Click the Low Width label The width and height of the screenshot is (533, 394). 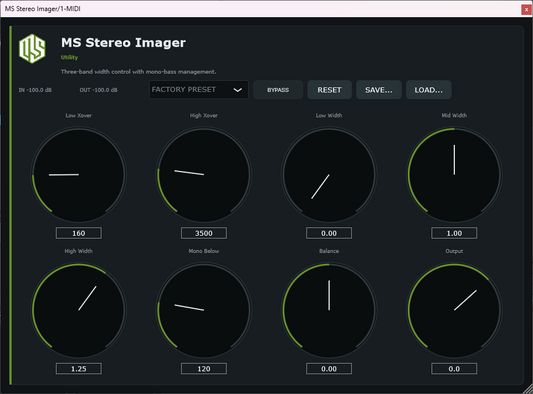(x=329, y=116)
